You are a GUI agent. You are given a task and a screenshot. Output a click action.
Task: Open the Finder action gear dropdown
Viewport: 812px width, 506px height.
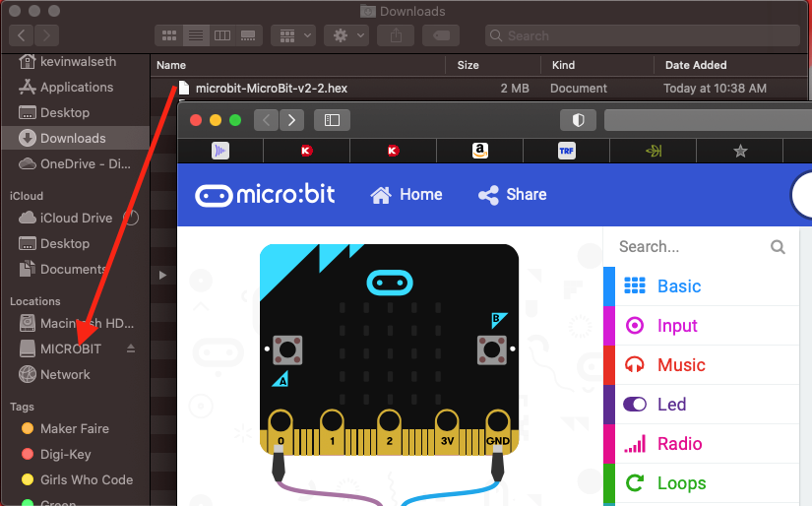point(348,35)
